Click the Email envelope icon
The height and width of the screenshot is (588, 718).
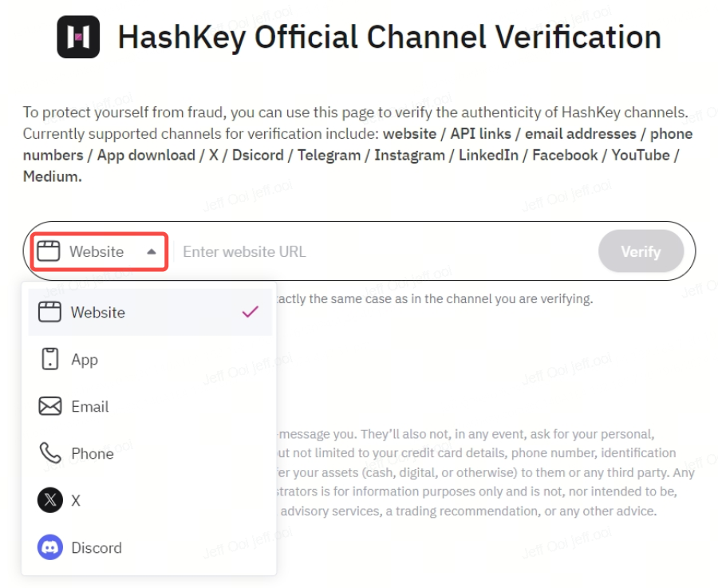tap(50, 406)
